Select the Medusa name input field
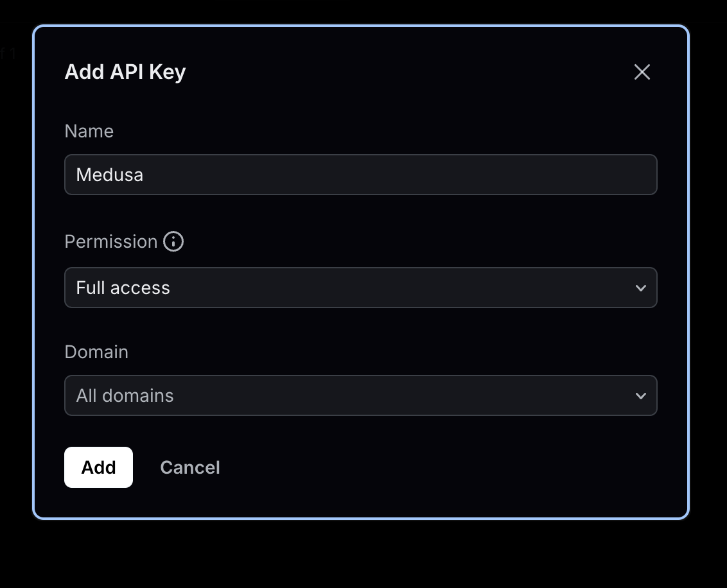This screenshot has width=727, height=588. [x=360, y=175]
